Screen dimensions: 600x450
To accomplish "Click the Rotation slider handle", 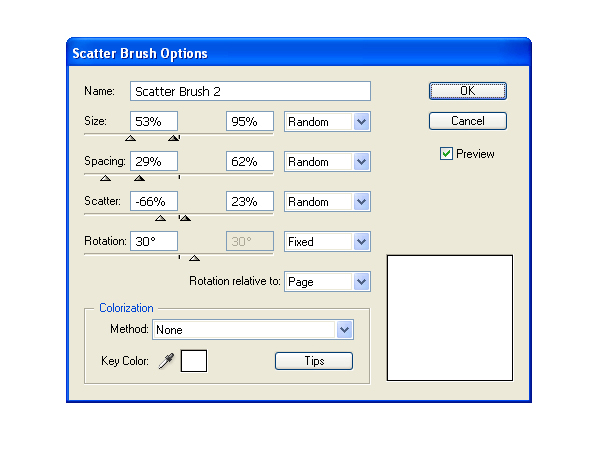I will [x=194, y=258].
